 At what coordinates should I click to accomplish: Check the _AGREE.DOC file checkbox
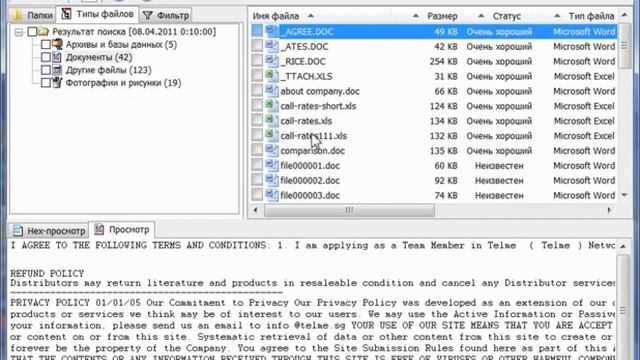point(257,31)
